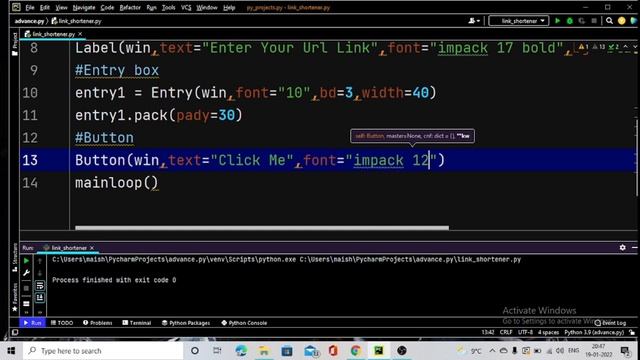Open PyCharm from the Windows taskbar

[379, 351]
